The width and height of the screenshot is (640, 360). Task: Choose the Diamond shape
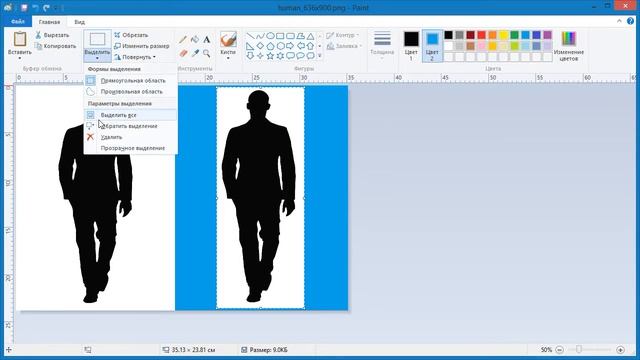[260, 46]
